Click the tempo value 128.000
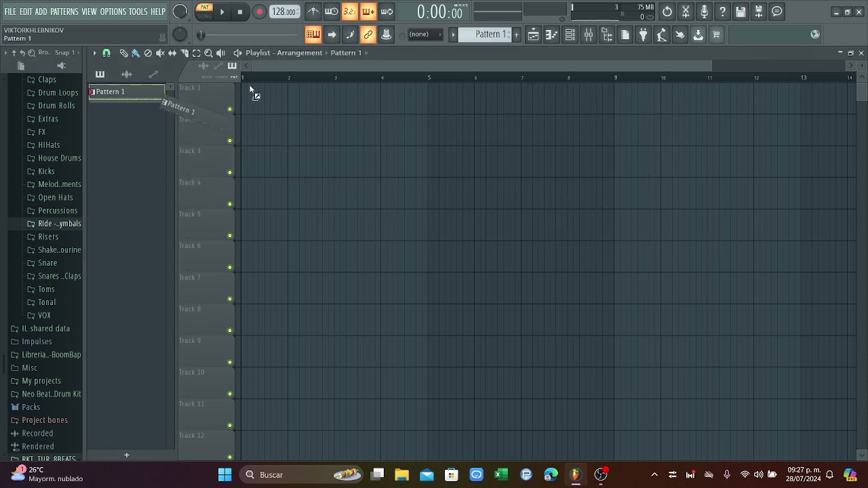 [284, 12]
